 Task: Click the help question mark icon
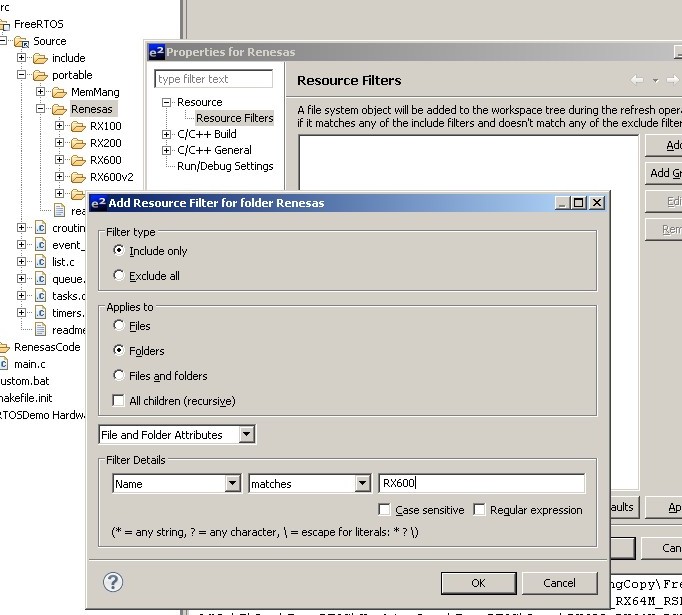point(113,582)
